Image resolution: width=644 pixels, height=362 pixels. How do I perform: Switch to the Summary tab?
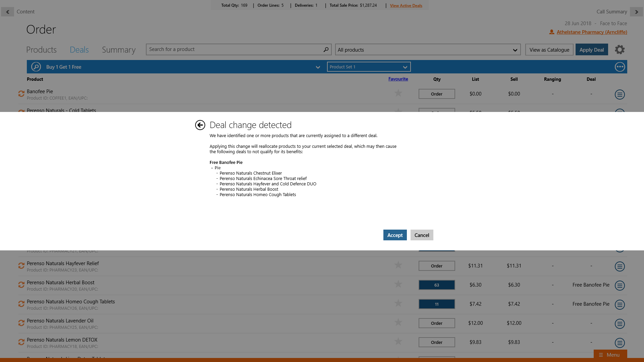click(118, 50)
